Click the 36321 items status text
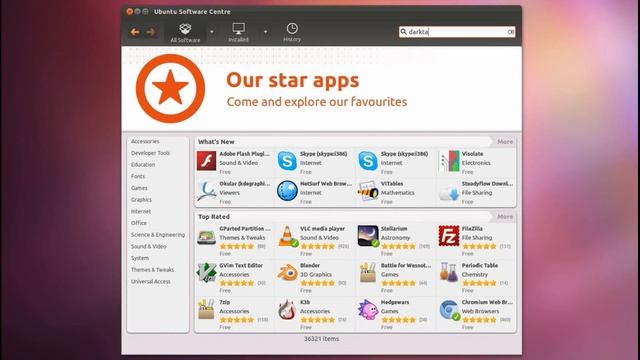This screenshot has width=640, height=360. click(x=321, y=339)
